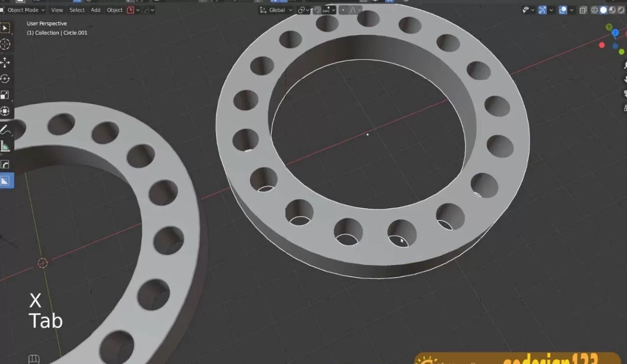Enable Material Preview shading mode
The image size is (627, 364).
coord(612,10)
